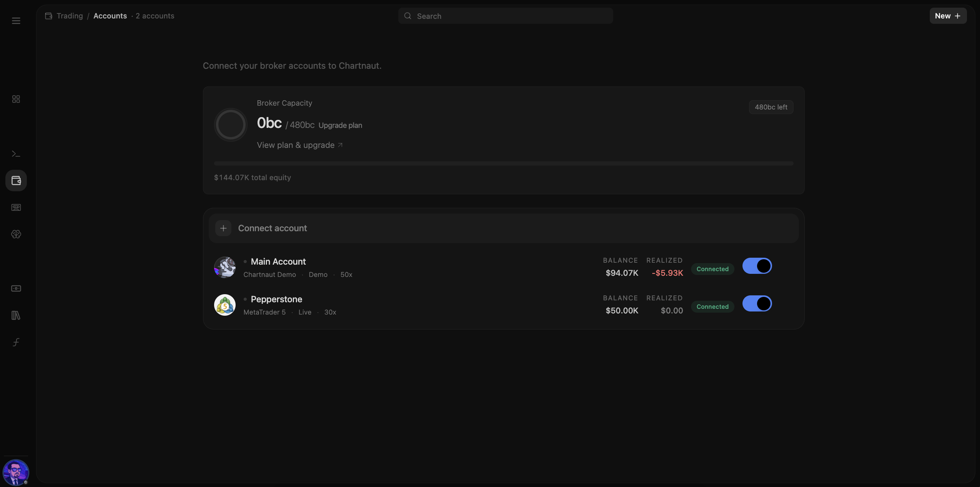Image resolution: width=980 pixels, height=487 pixels.
Task: Open the hamburger menu in the sidebar
Action: tap(16, 21)
